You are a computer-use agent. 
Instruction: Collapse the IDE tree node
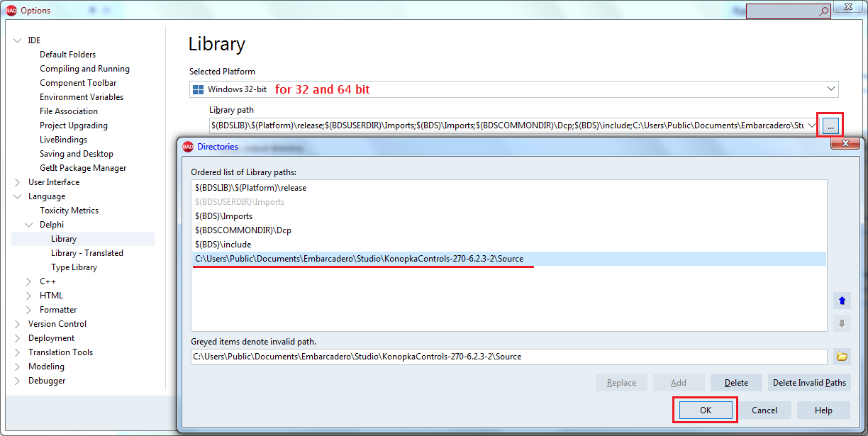[18, 40]
